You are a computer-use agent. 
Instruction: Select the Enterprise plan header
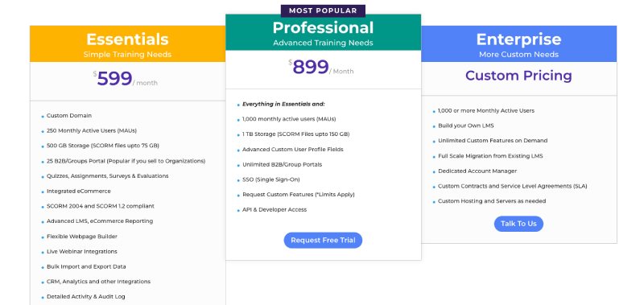click(x=518, y=44)
